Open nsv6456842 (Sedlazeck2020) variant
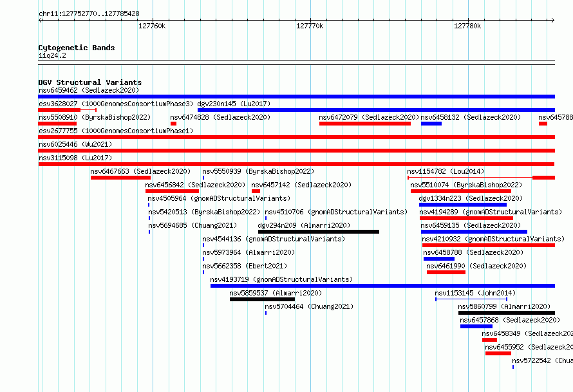Screen dimensions: 573x392 (195, 185)
